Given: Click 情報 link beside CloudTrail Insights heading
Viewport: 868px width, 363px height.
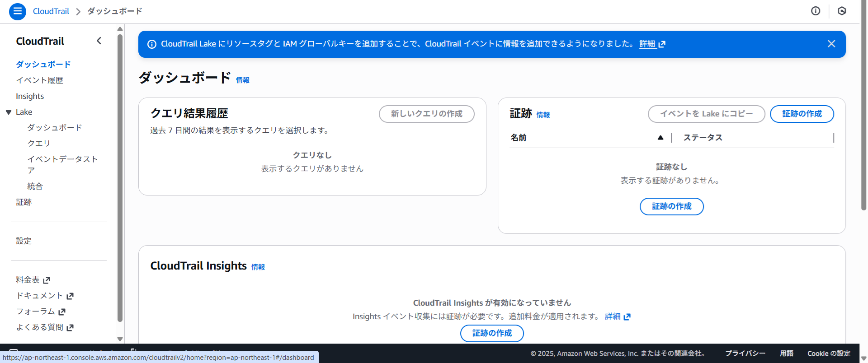Looking at the screenshot, I should click(x=258, y=267).
